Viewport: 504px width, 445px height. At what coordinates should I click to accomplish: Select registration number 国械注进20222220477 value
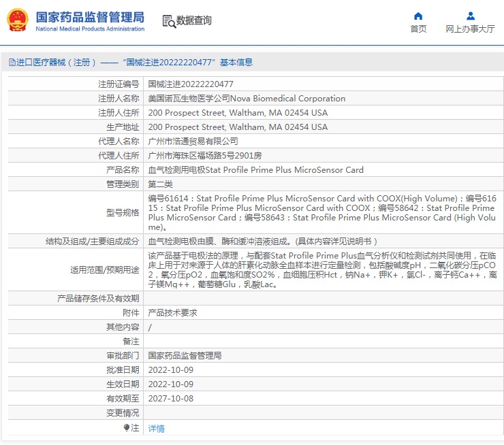pyautogui.click(x=191, y=84)
